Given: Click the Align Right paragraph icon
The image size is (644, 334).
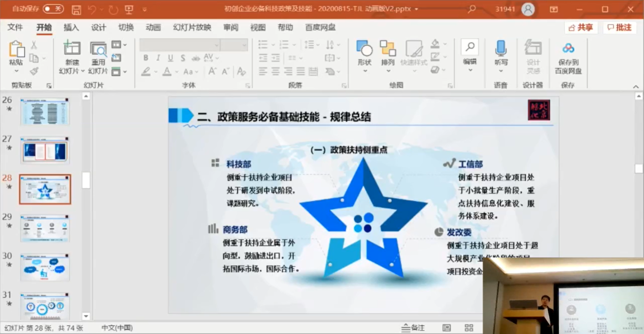Looking at the screenshot, I should tap(288, 71).
